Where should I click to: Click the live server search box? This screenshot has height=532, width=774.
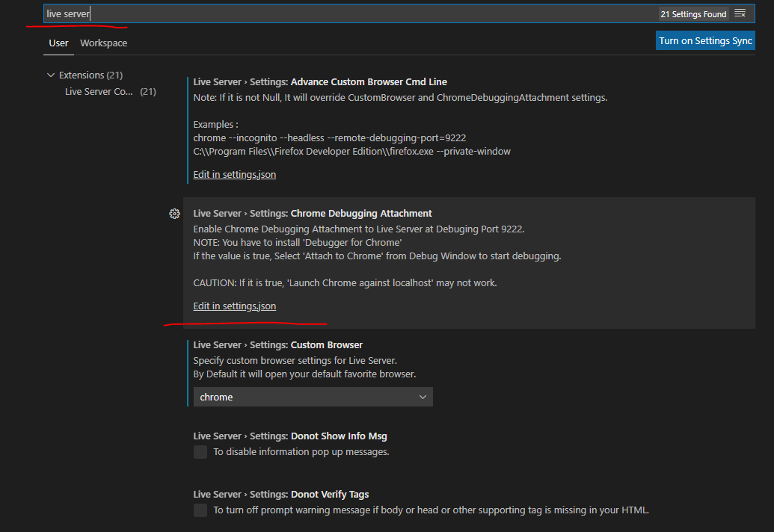pos(399,13)
